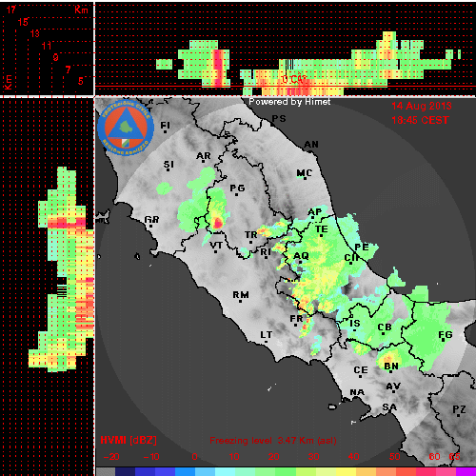Click the '50' dBZ scale value
The width and height of the screenshot is (476, 476).
[x=395, y=457]
